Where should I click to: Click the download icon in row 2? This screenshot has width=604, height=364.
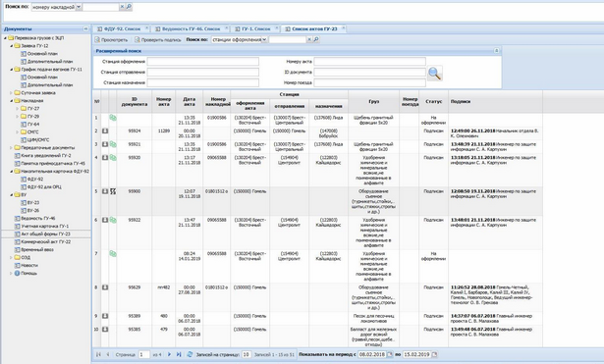105,130
